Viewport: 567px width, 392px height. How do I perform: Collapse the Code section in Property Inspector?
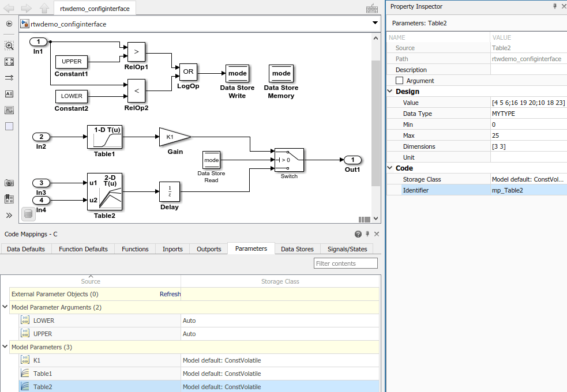(x=390, y=168)
